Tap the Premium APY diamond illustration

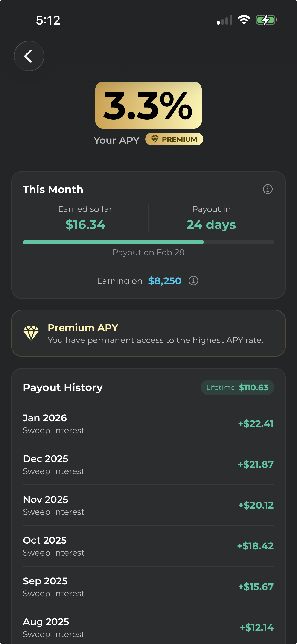click(x=31, y=333)
